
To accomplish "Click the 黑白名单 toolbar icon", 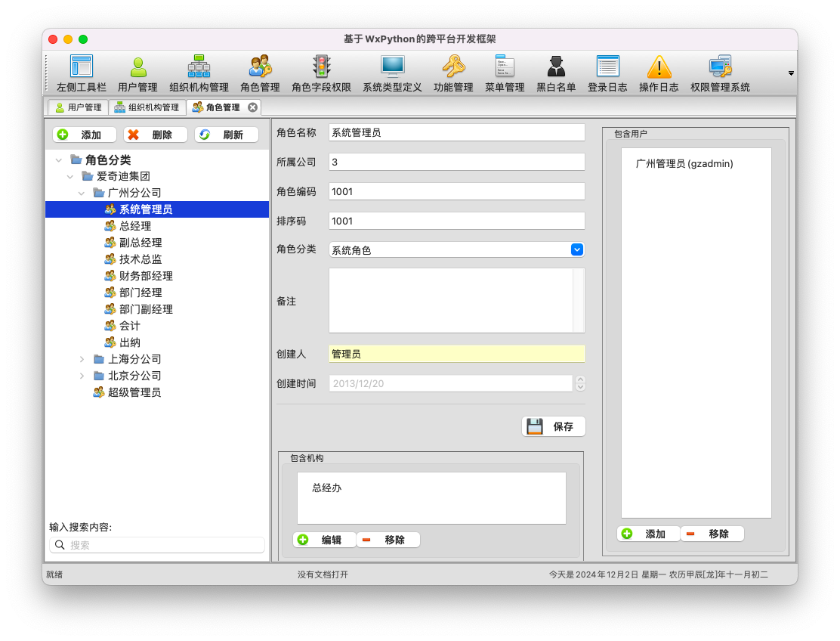I will click(x=556, y=68).
